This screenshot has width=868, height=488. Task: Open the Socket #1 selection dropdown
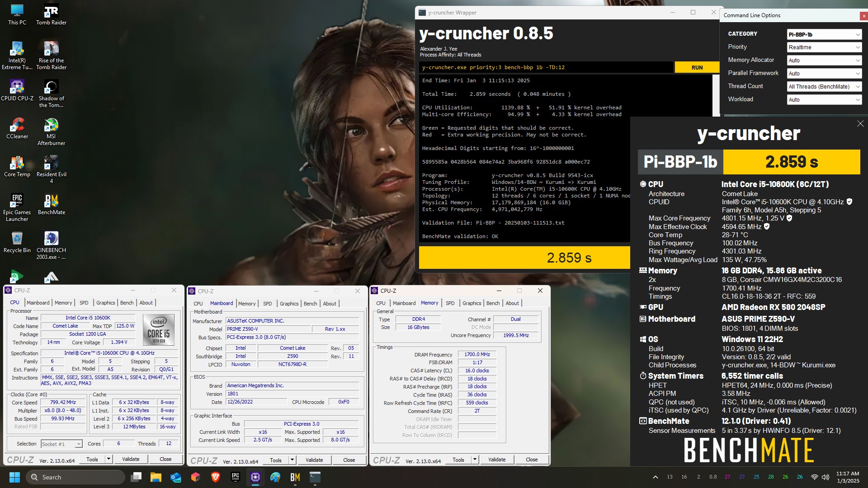click(x=61, y=444)
